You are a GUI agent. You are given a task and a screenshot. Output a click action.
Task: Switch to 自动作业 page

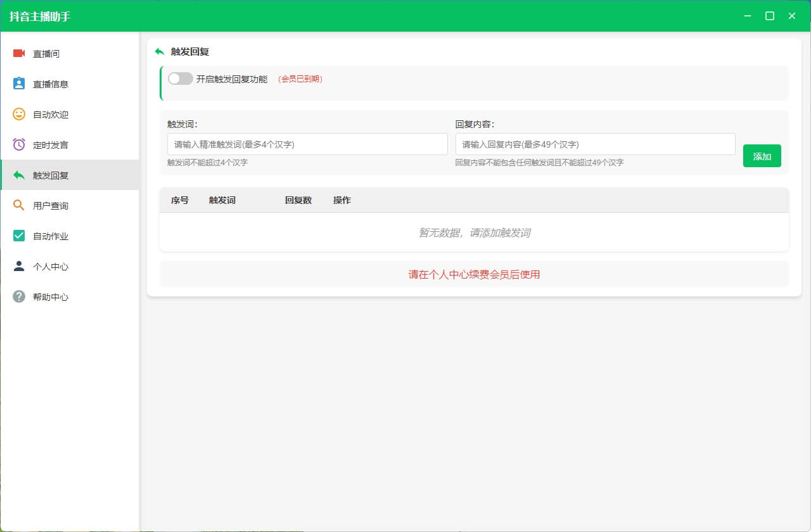70,236
